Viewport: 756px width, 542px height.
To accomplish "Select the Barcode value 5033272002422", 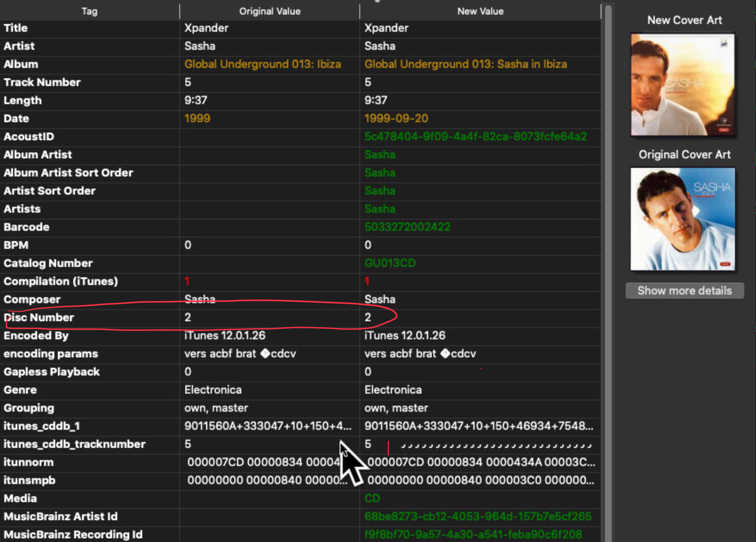I will (407, 227).
